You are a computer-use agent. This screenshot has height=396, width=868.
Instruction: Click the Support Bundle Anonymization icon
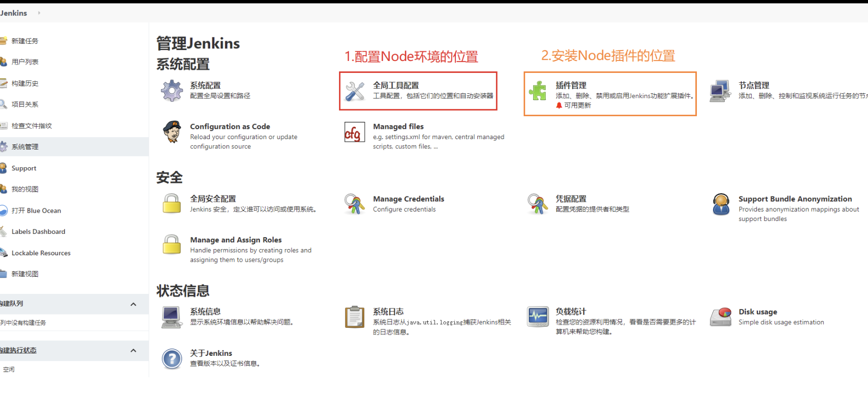click(x=721, y=204)
